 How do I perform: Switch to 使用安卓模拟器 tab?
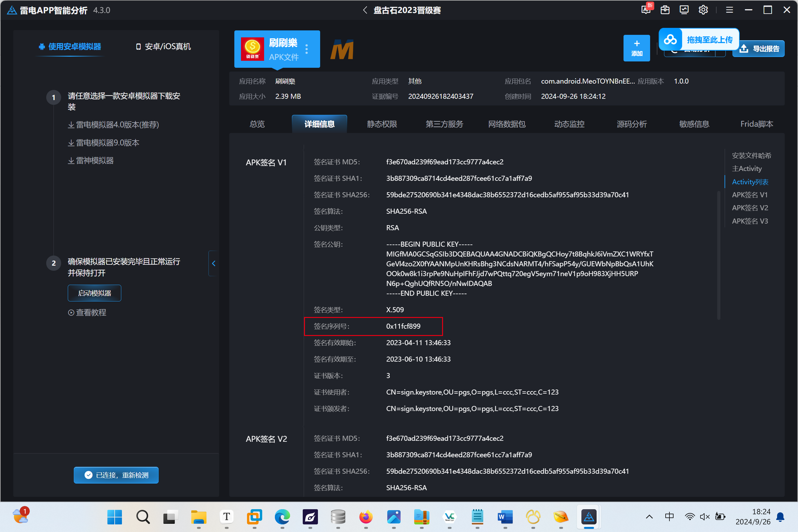pyautogui.click(x=70, y=47)
